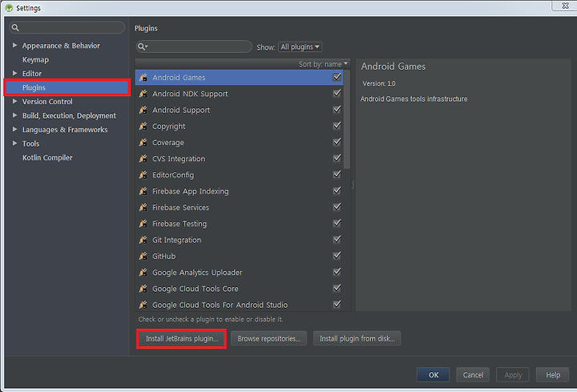Click the plugin list scrollbar thumb
The image size is (577, 392).
[347, 119]
